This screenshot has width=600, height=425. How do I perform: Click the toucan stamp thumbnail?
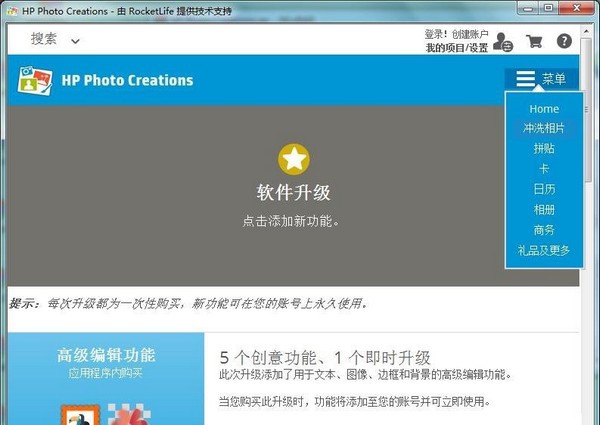[80, 415]
